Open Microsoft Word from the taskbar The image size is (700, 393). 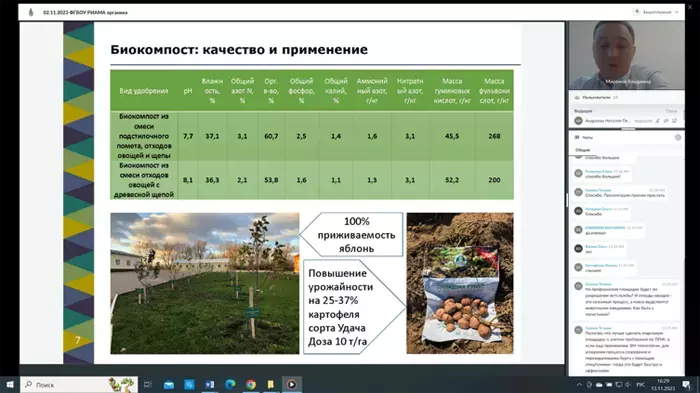[210, 385]
